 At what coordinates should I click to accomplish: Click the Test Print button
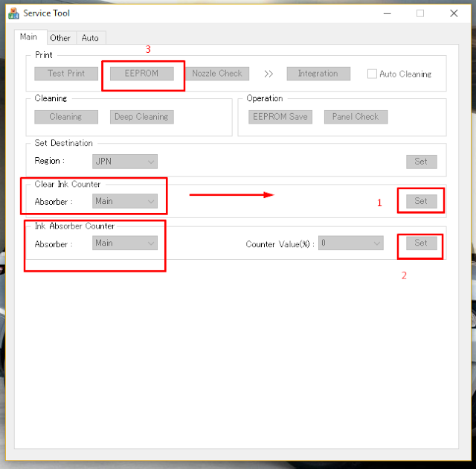click(66, 74)
